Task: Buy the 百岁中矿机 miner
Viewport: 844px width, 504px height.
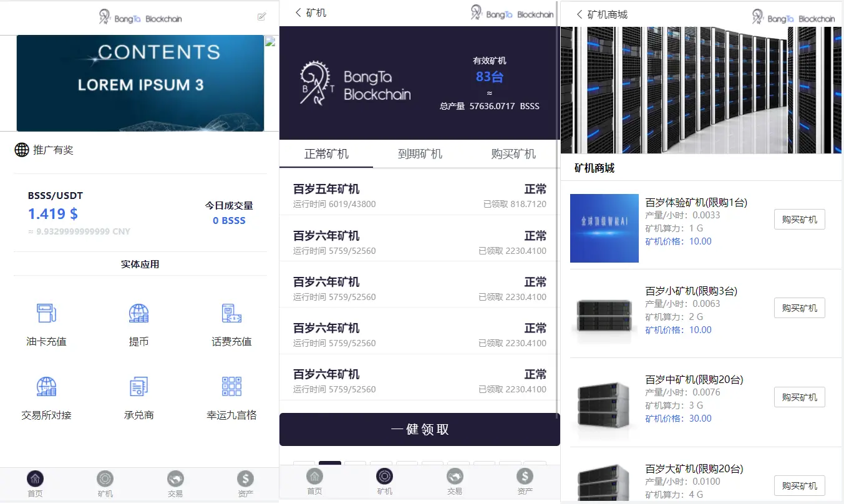Action: pyautogui.click(x=799, y=397)
